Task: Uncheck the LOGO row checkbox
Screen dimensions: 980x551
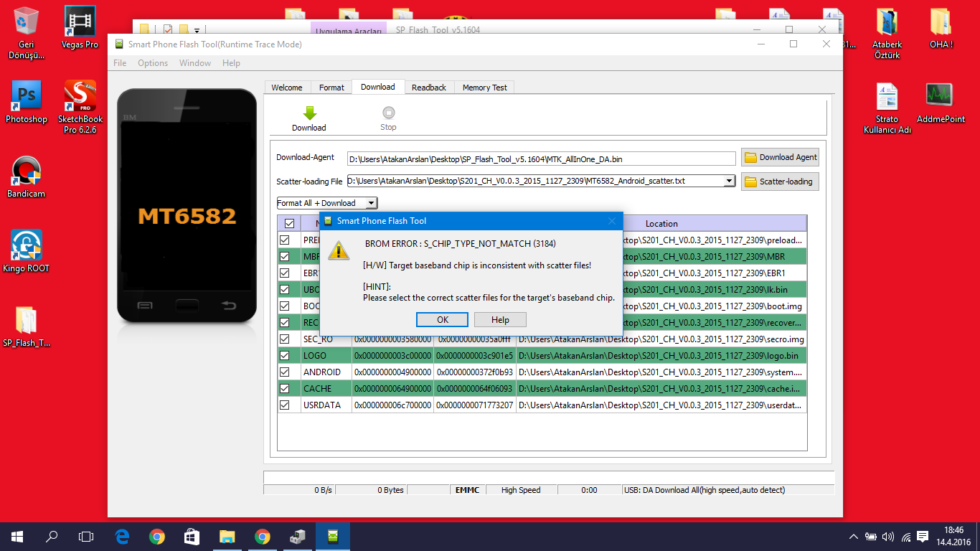Action: point(285,355)
